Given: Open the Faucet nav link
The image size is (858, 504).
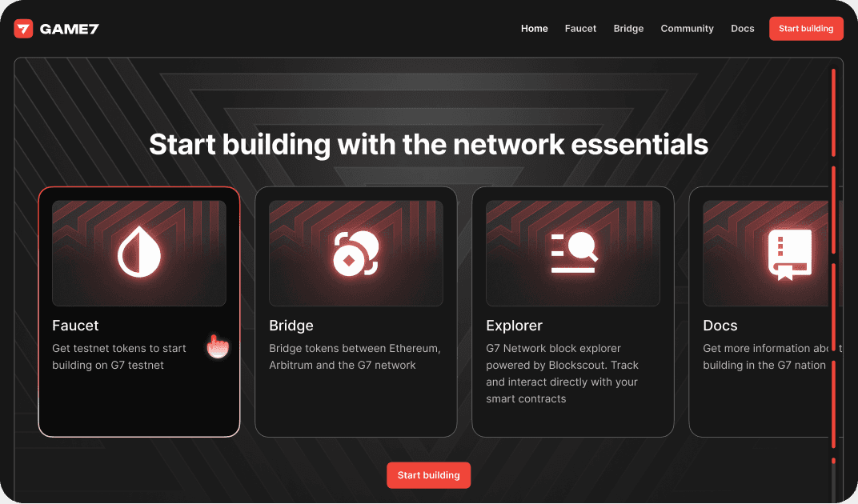Looking at the screenshot, I should (580, 29).
